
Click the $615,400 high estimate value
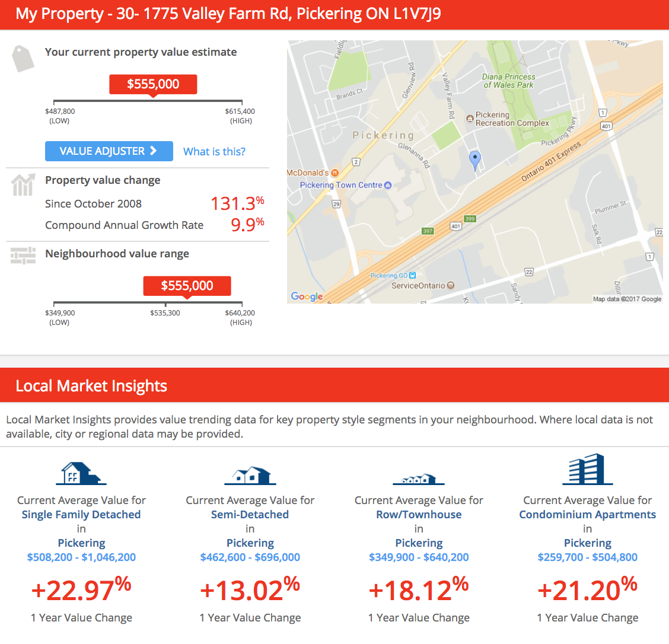point(240,111)
